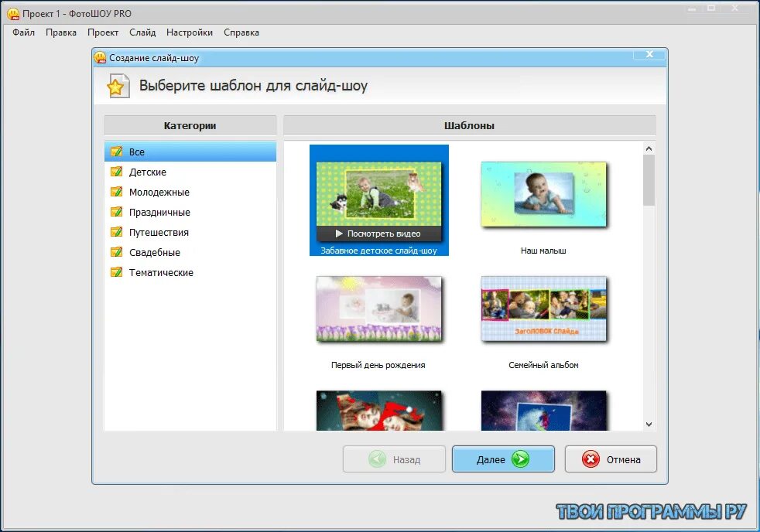The height and width of the screenshot is (532, 760).
Task: Select the Тематические category
Action: point(190,272)
